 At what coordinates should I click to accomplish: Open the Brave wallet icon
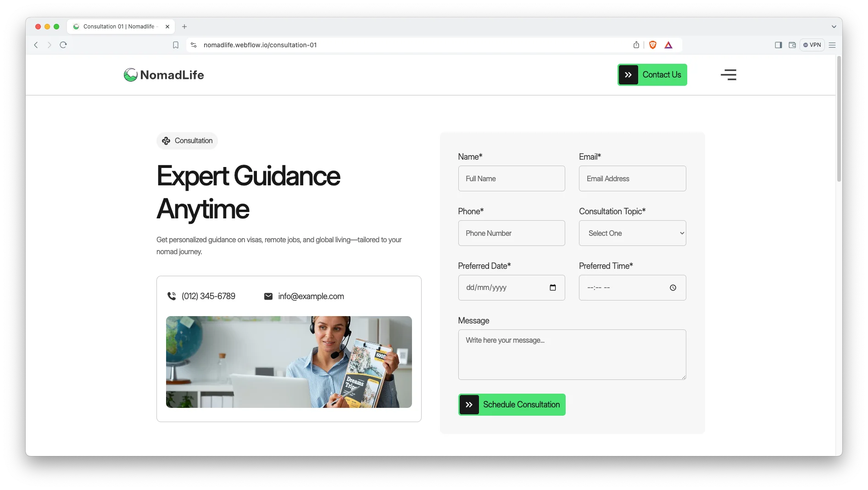(x=792, y=45)
